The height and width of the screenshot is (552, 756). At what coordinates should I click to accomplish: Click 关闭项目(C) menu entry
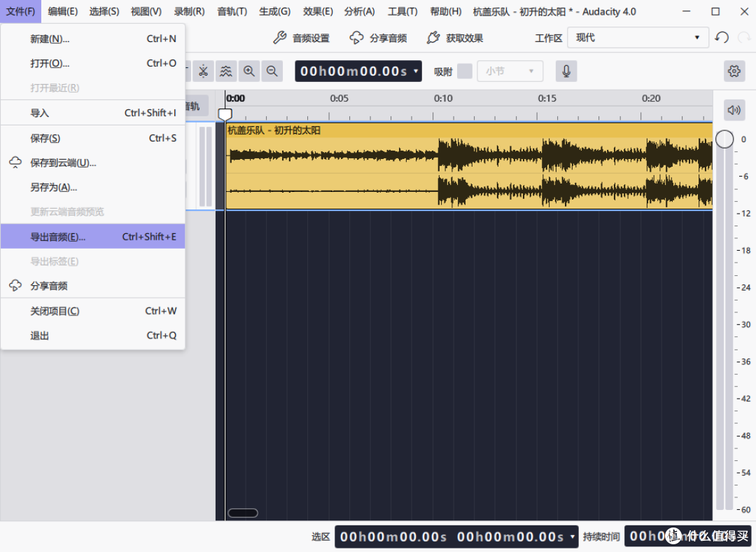(x=92, y=311)
